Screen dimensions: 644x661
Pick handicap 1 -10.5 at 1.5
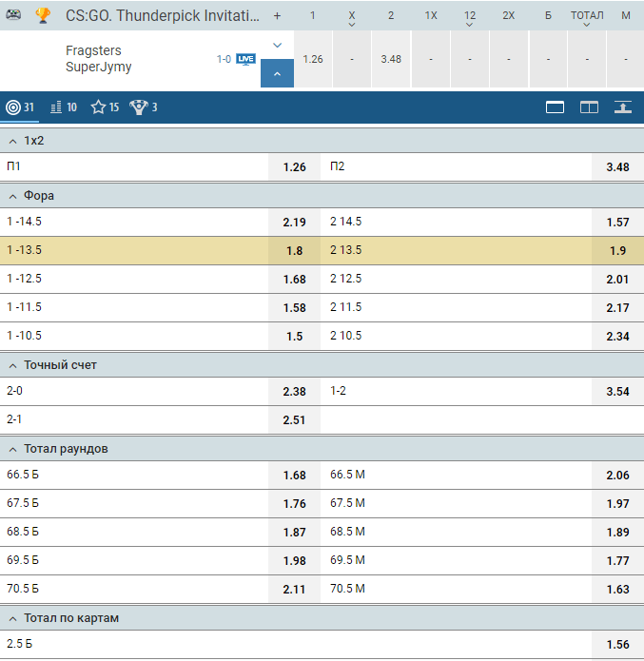pos(294,337)
